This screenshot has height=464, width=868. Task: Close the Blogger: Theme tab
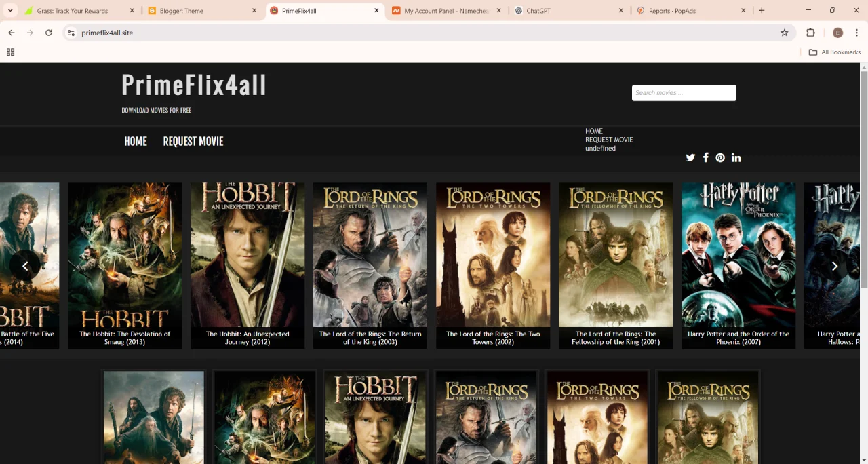point(254,11)
